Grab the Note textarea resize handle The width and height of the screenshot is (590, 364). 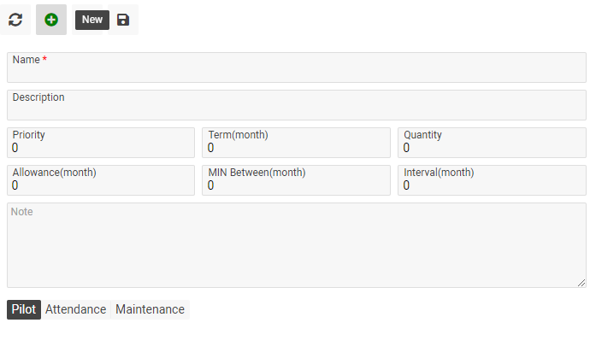tap(581, 283)
